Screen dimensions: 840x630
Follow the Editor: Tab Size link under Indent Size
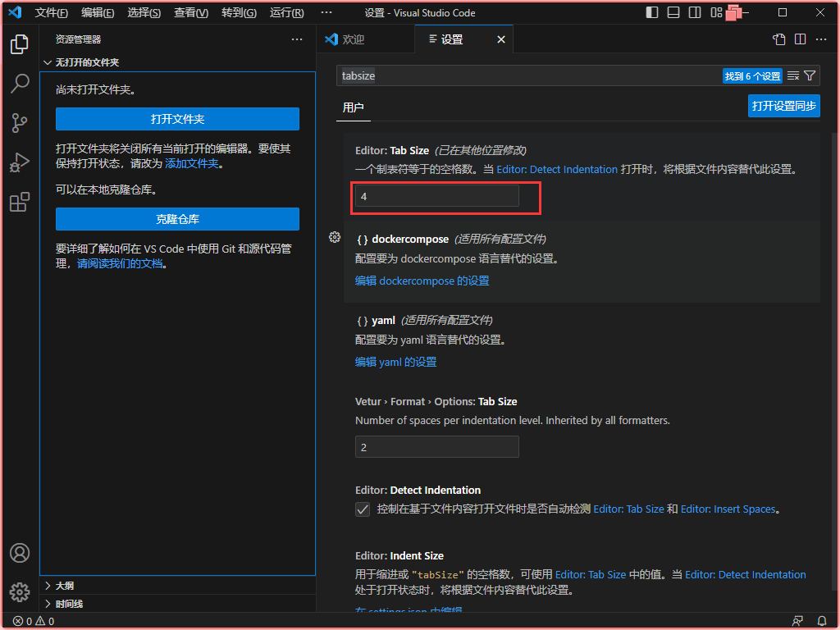[x=591, y=575]
